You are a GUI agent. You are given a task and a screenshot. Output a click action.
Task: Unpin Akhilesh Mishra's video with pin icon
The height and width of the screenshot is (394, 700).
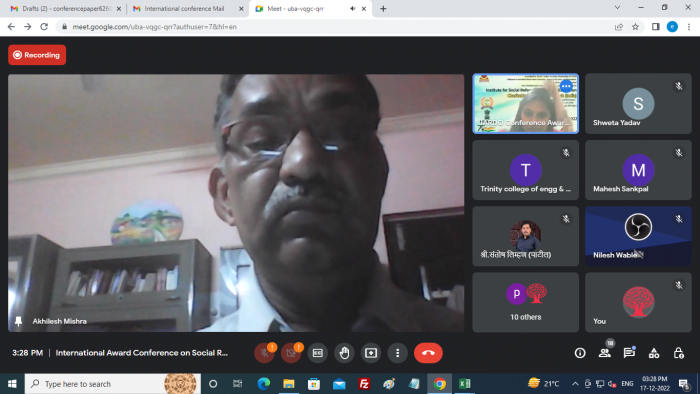point(18,321)
